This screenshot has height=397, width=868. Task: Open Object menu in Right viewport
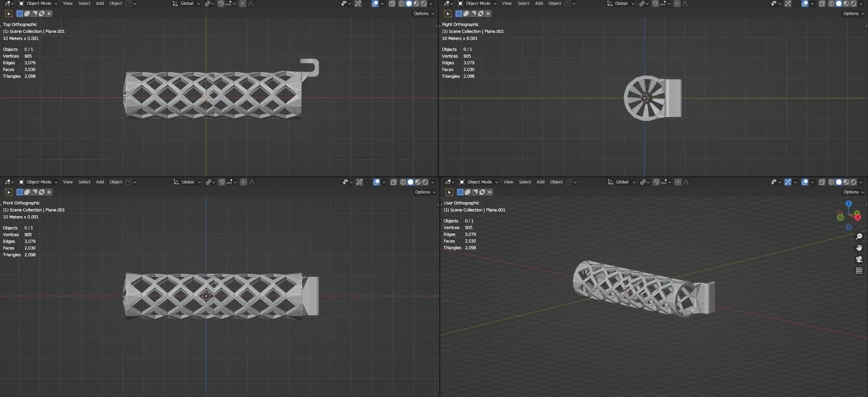click(x=555, y=4)
